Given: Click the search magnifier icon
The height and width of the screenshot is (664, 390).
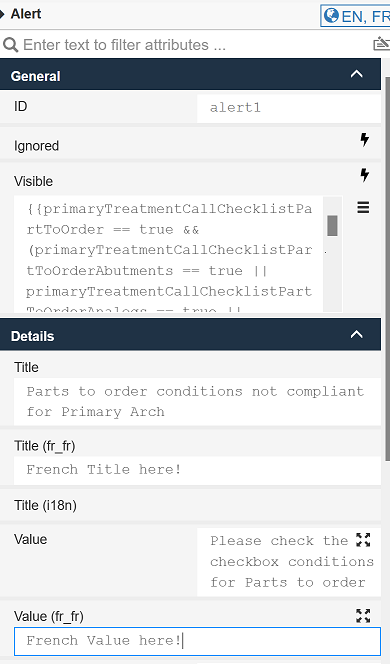Looking at the screenshot, I should [10, 45].
